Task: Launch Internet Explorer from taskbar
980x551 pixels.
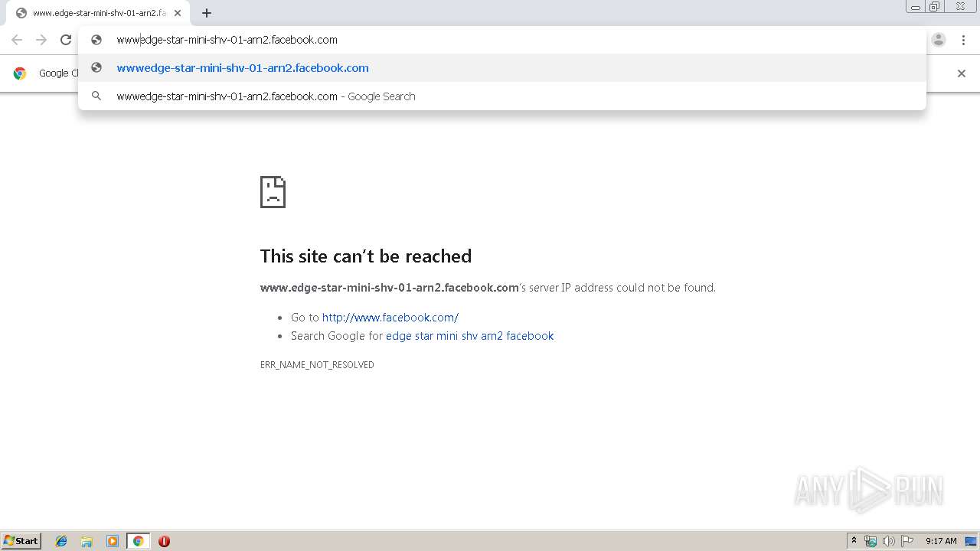Action: pos(61,541)
